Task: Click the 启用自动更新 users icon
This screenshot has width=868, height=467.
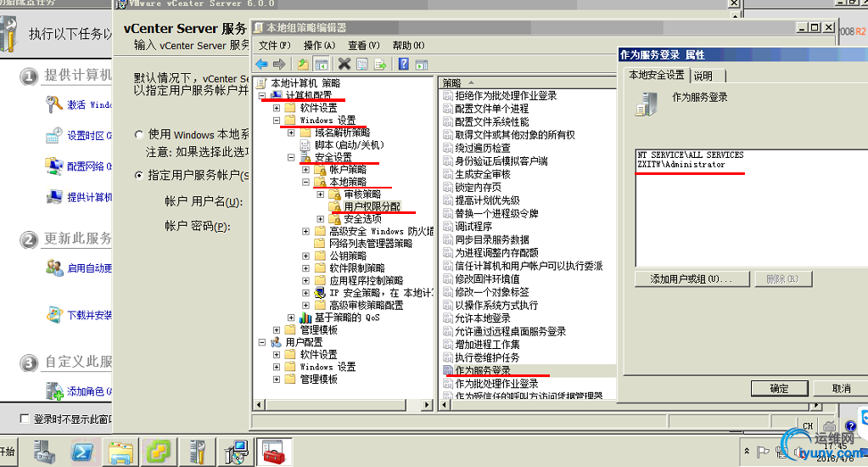Action: (x=53, y=268)
